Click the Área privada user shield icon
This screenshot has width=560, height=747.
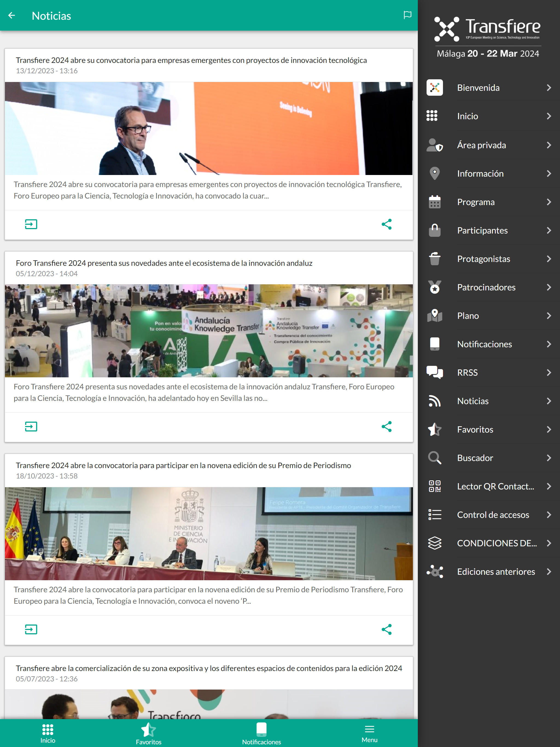pyautogui.click(x=435, y=145)
